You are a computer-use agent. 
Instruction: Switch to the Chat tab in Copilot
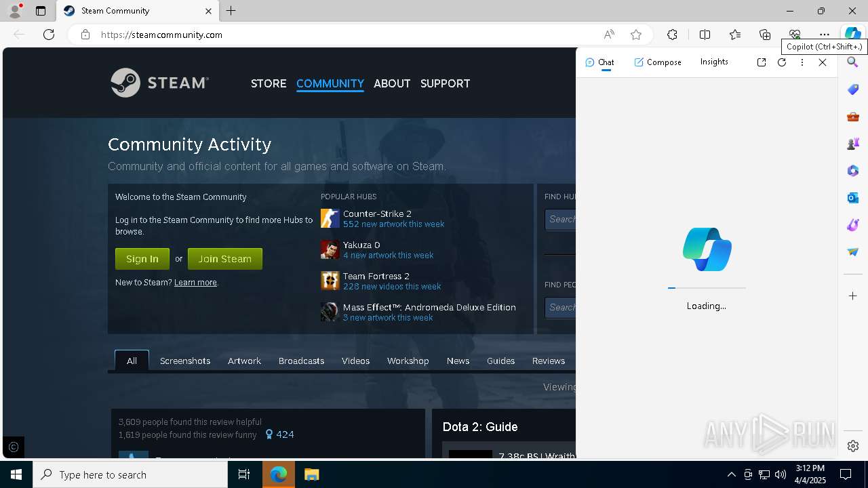(x=599, y=62)
